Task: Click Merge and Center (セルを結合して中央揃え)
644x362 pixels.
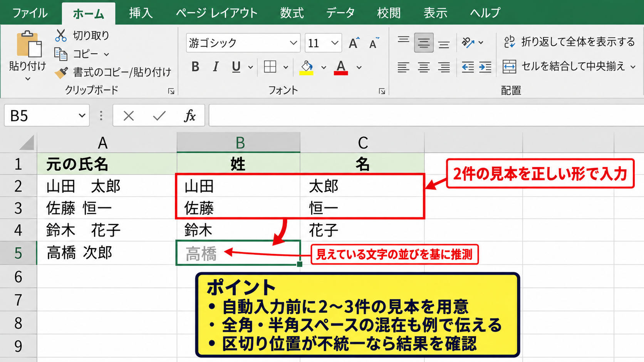Action: [x=563, y=67]
